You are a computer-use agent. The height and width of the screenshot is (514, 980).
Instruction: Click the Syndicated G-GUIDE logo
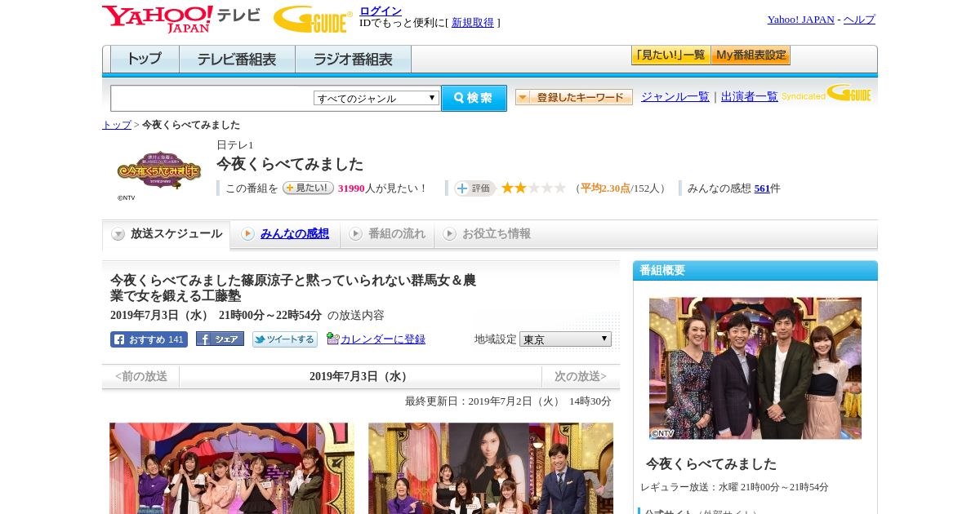click(826, 93)
